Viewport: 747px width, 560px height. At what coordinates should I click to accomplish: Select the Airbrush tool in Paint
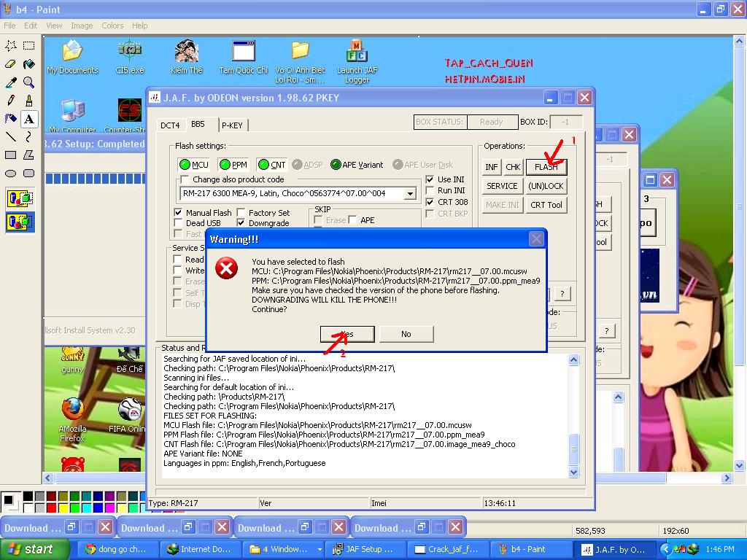click(x=10, y=119)
